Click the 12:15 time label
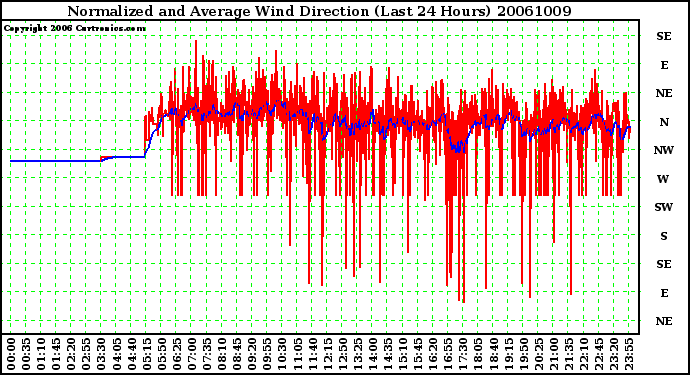This screenshot has height=375, width=690. (327, 354)
